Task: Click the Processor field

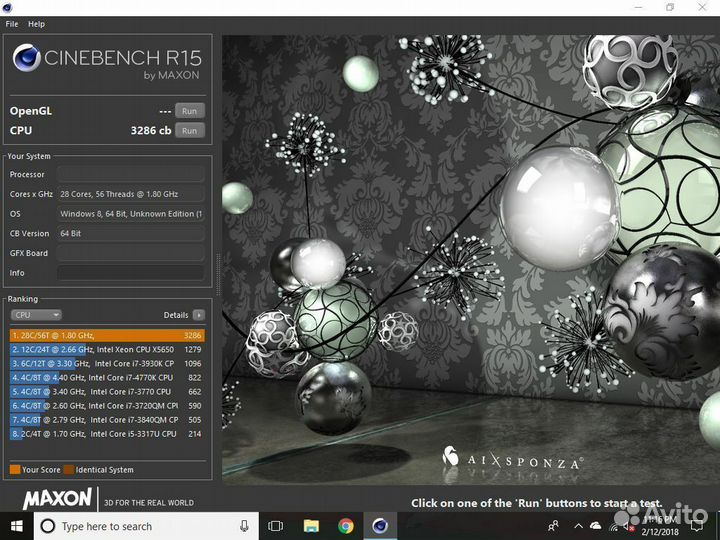Action: click(130, 174)
